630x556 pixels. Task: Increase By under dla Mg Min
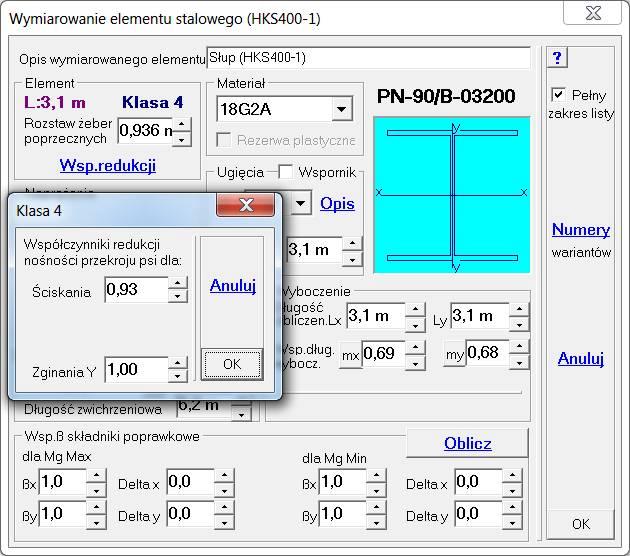(376, 507)
